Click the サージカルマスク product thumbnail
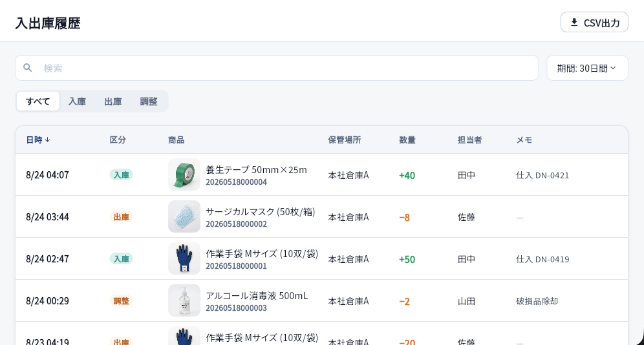 pos(184,216)
